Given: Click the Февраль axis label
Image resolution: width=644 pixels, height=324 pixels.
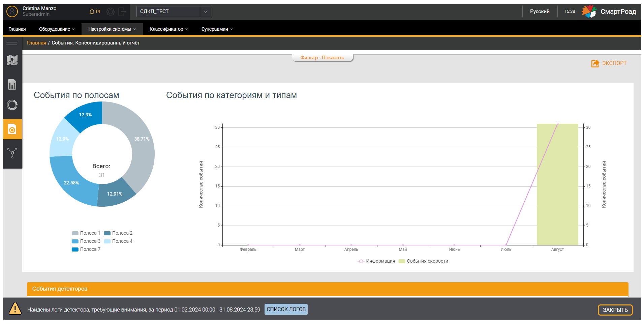Looking at the screenshot, I should point(248,249).
